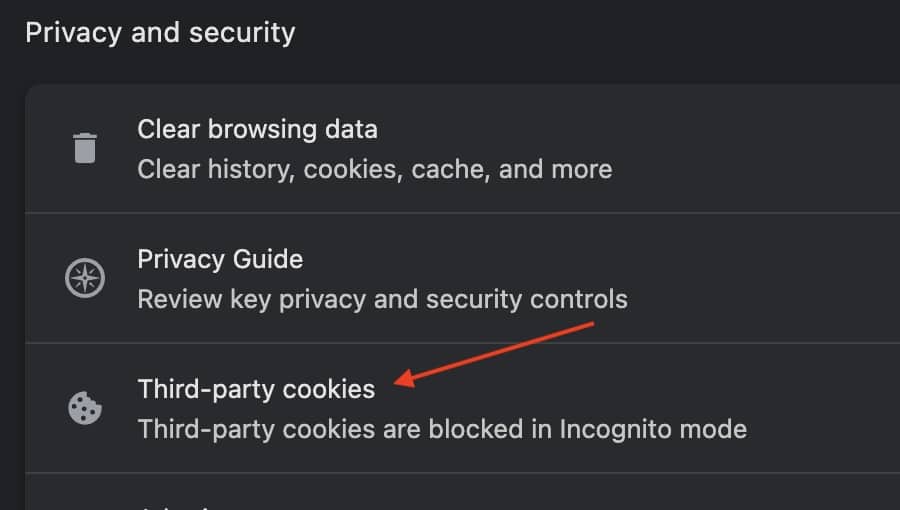
Task: Open the Privacy Guide title
Action: coord(220,259)
